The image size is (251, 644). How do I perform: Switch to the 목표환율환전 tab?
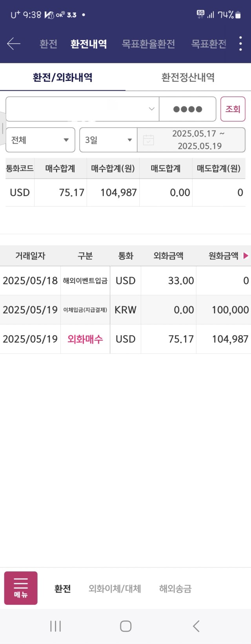tap(148, 44)
